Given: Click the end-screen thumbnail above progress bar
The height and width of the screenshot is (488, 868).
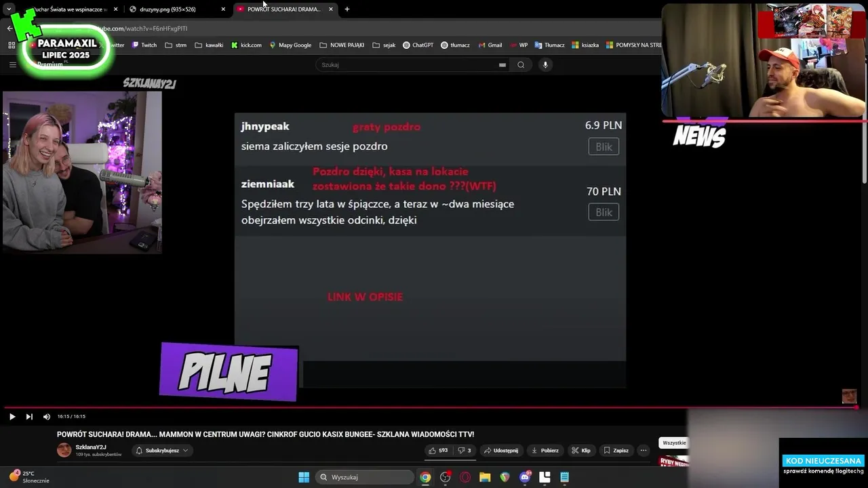Looking at the screenshot, I should [x=849, y=396].
